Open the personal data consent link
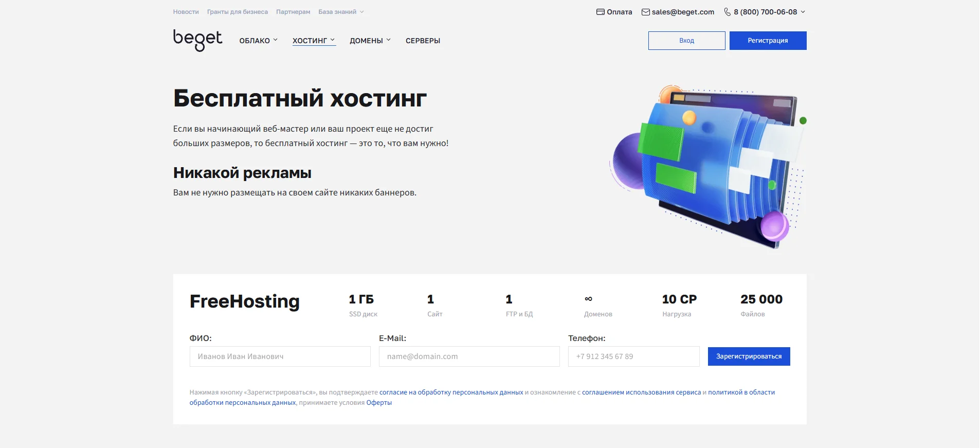The width and height of the screenshot is (980, 448). point(451,392)
